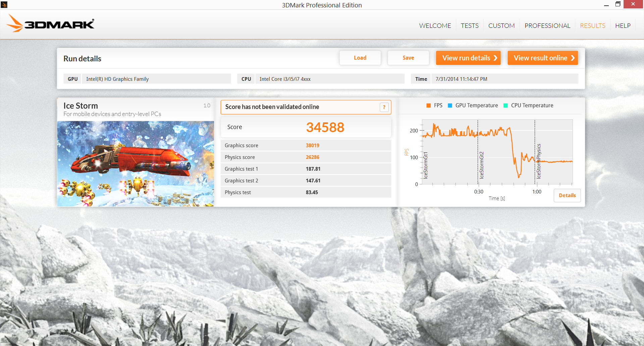Viewport: 644px width, 346px height.
Task: Open the WELCOME tab
Action: (x=435, y=26)
